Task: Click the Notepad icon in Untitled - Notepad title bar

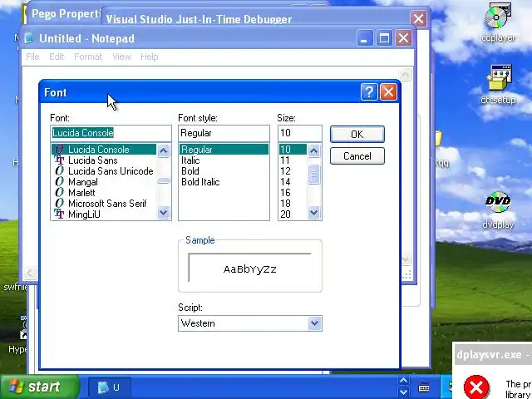Action: [x=29, y=38]
